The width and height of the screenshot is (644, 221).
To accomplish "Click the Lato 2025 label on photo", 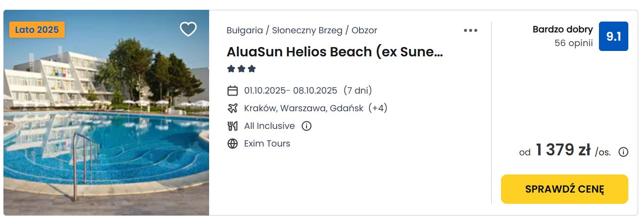I will [37, 29].
